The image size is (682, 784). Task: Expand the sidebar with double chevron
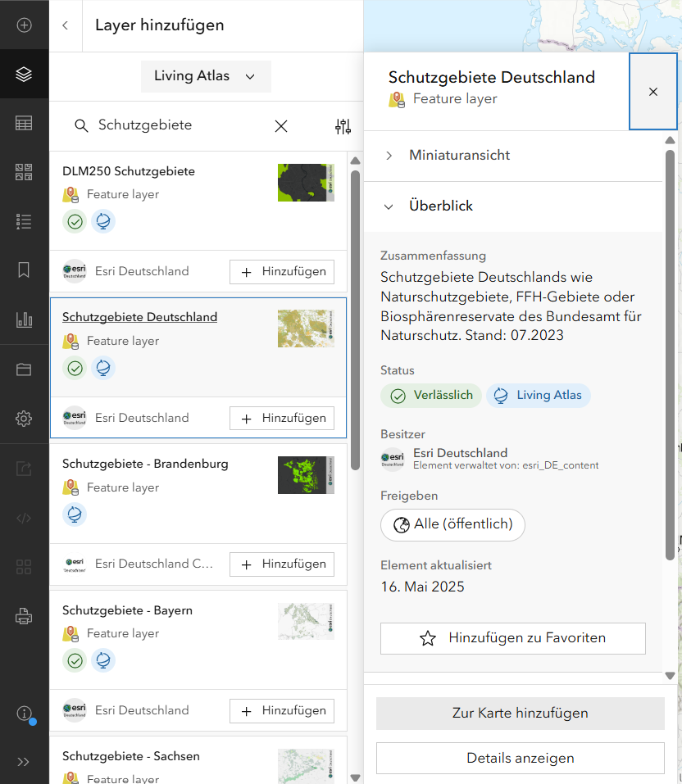24,762
